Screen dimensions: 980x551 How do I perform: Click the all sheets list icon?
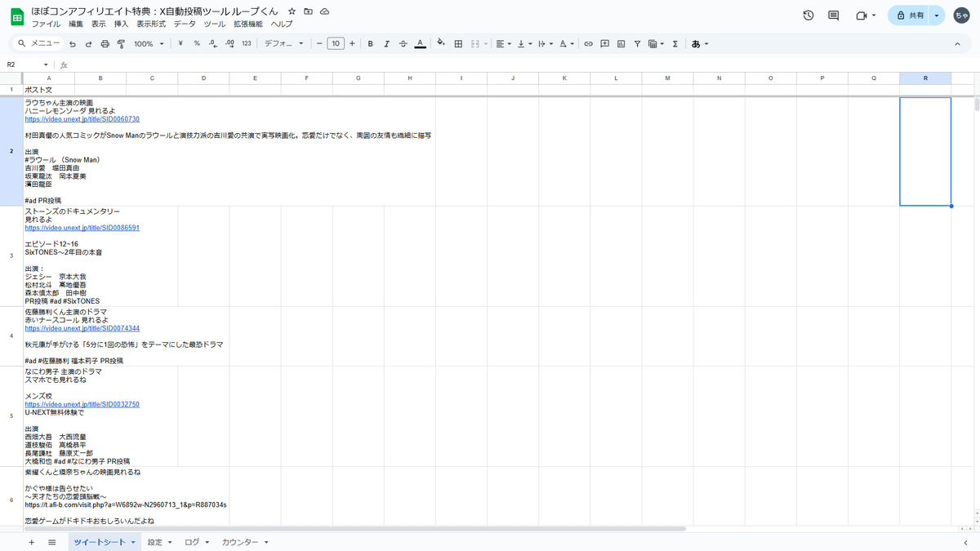[52, 542]
